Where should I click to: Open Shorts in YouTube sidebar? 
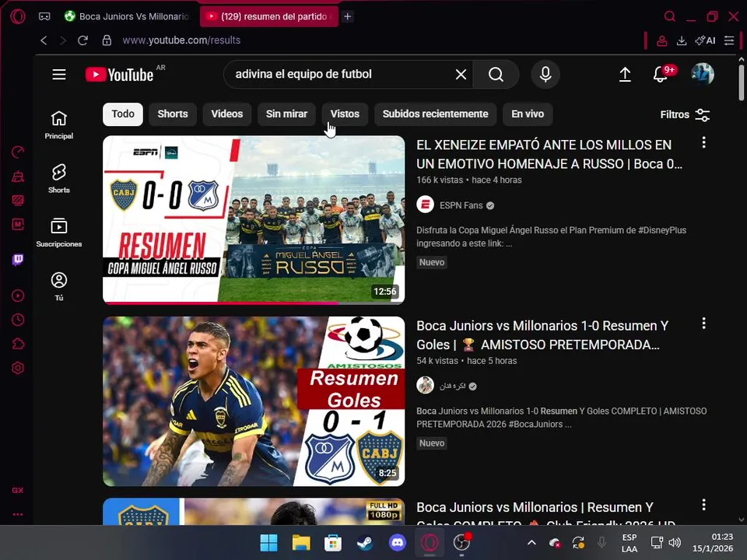pyautogui.click(x=59, y=179)
